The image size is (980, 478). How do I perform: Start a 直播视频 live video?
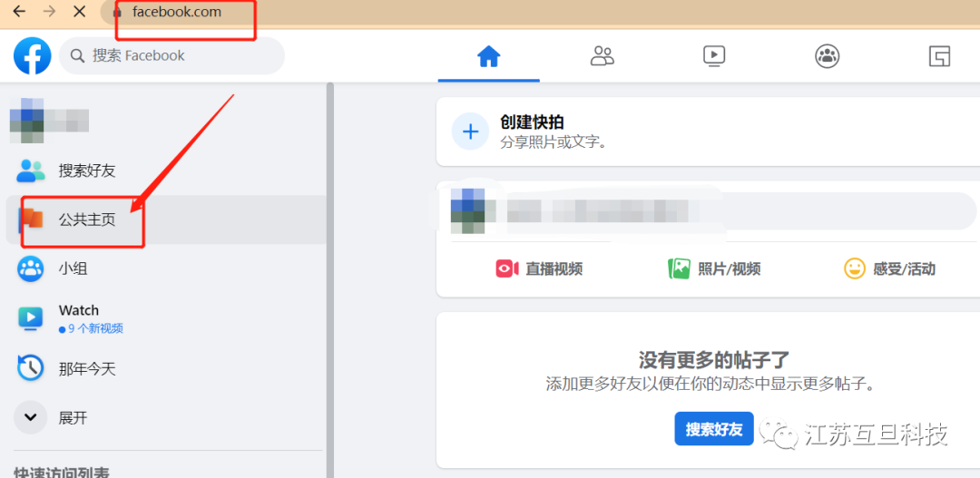pyautogui.click(x=539, y=268)
